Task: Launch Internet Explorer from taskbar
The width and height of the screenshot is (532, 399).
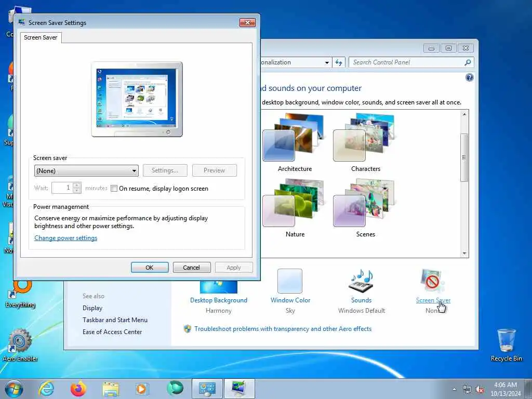Action: (46, 389)
